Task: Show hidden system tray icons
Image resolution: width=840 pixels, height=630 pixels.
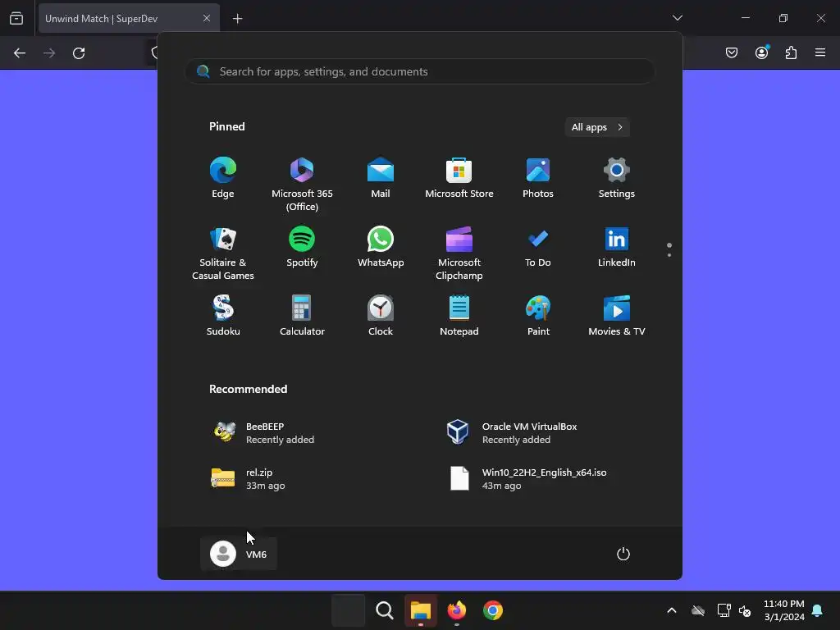Action: [x=671, y=610]
